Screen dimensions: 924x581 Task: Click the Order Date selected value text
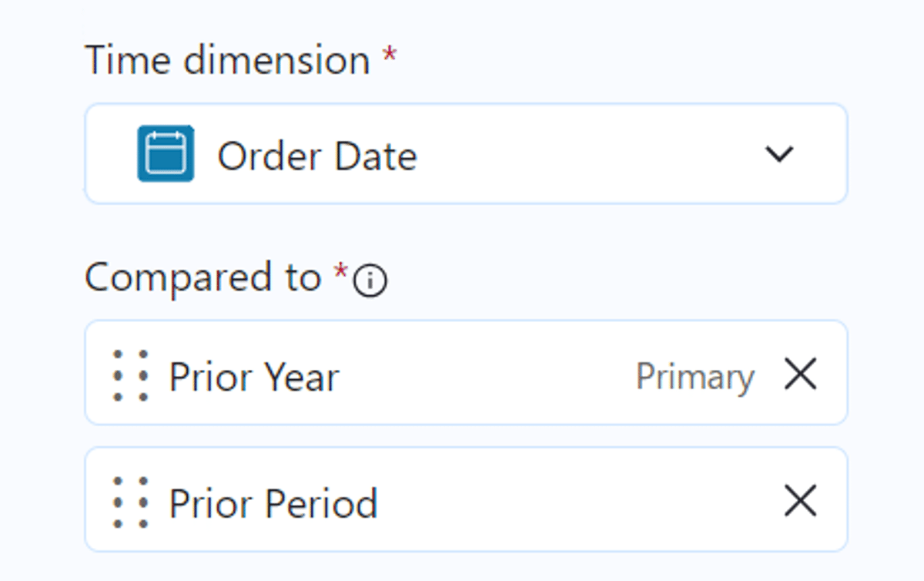317,156
